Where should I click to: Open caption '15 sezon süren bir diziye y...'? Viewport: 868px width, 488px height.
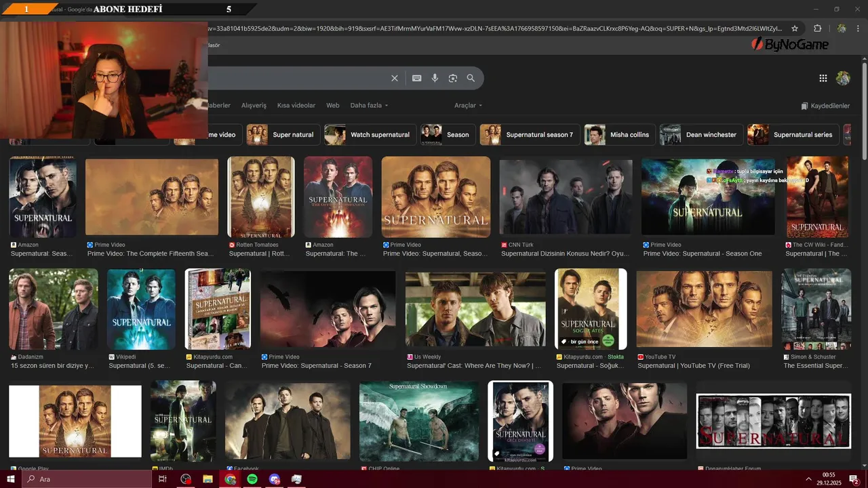click(x=52, y=365)
